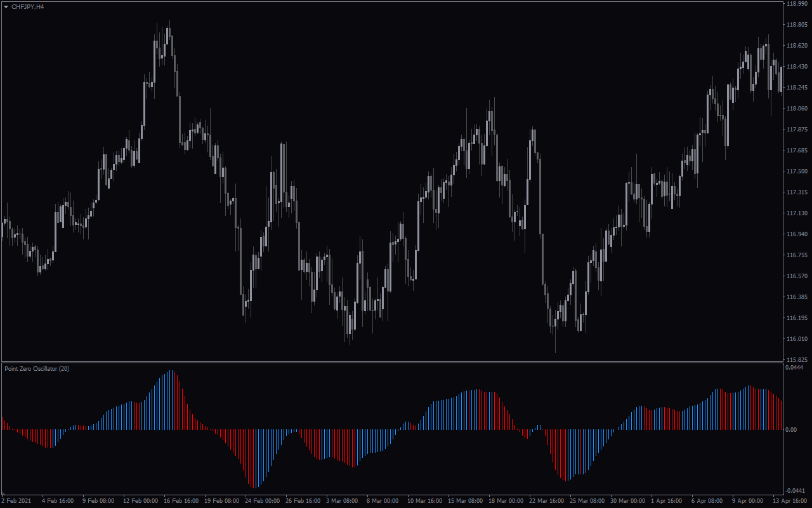
Task: Click the 6 Apr 08:00 time label
Action: 708,501
